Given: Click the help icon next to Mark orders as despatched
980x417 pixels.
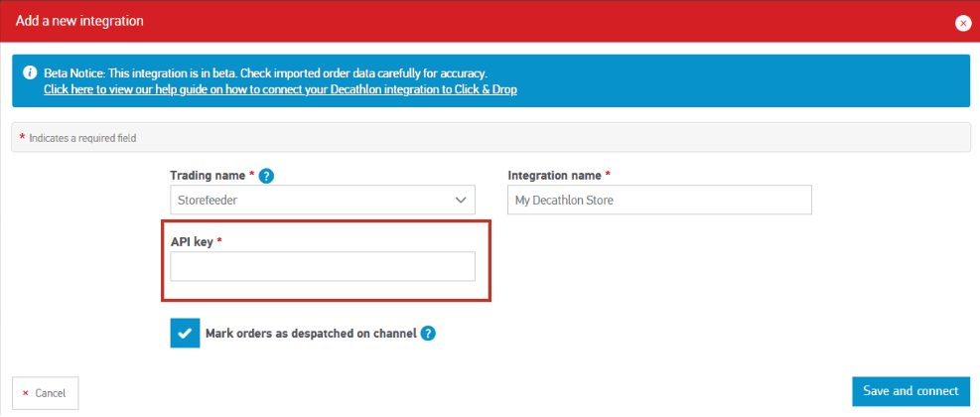Looking at the screenshot, I should 428,334.
